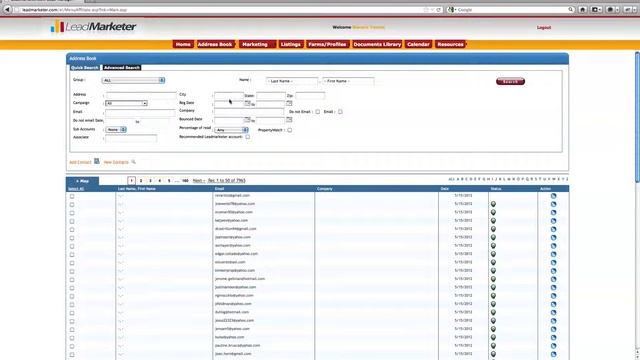Image resolution: width=640 pixels, height=360 pixels.
Task: Go to results page 5
Action: point(169,180)
